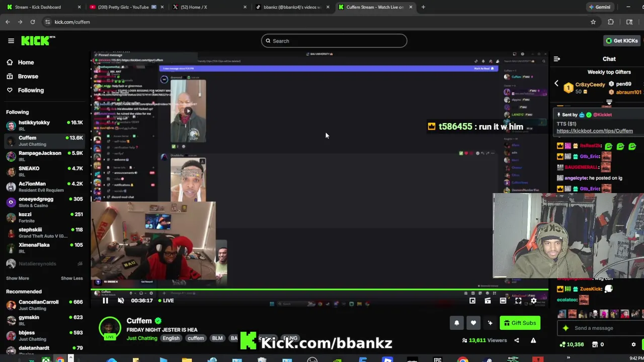
Task: Click the Gift Subs button
Action: pyautogui.click(x=520, y=323)
